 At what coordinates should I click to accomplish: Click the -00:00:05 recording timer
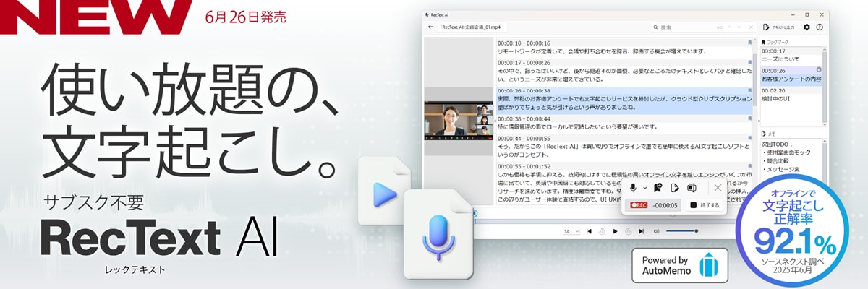[x=665, y=205]
